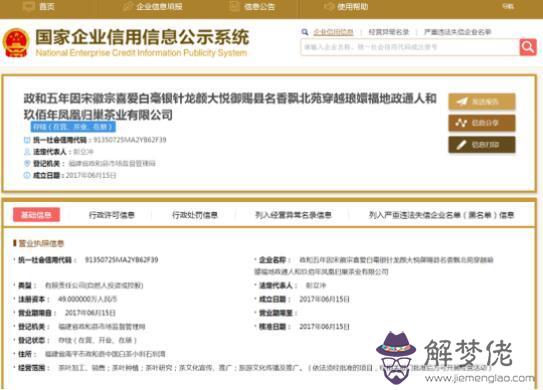
Task: Click the 经营范围 description text
Action: tap(274, 368)
